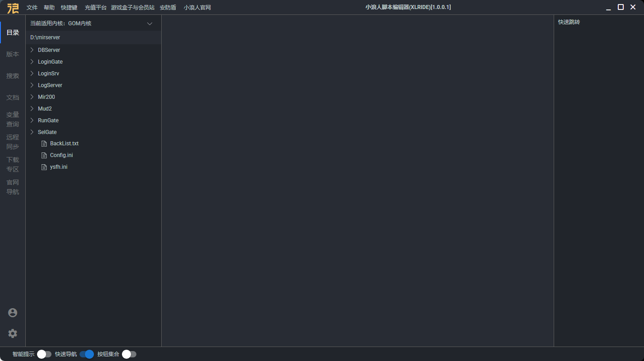Open the 帮助 menu

[49, 7]
